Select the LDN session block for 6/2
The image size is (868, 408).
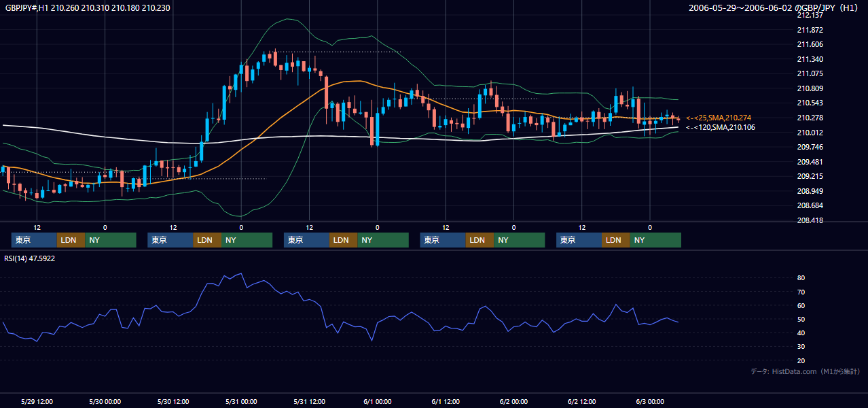616,240
